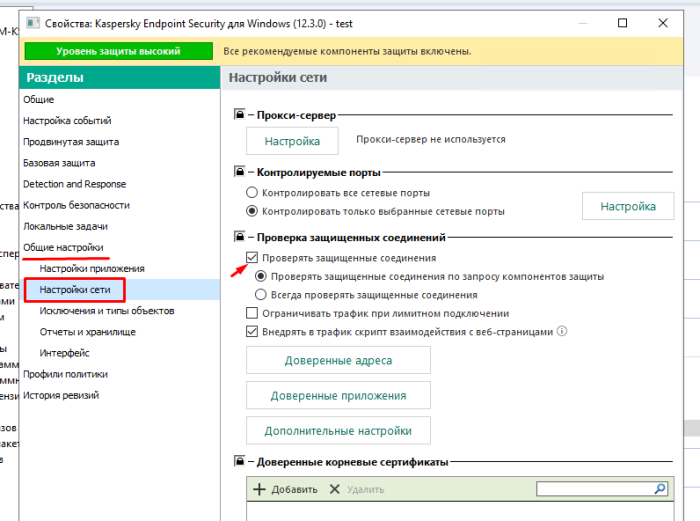Maximize the properties window
Viewport: 700px width, 521px height.
coord(622,23)
